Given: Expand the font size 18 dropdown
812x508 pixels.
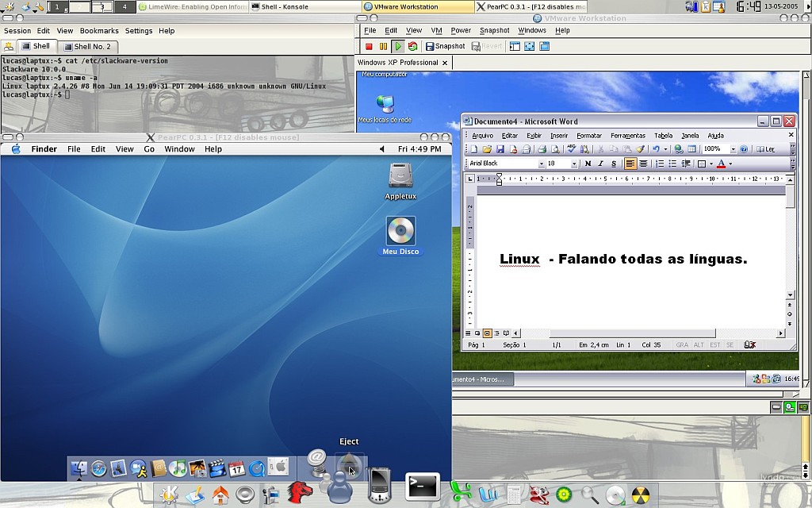Looking at the screenshot, I should coord(574,164).
